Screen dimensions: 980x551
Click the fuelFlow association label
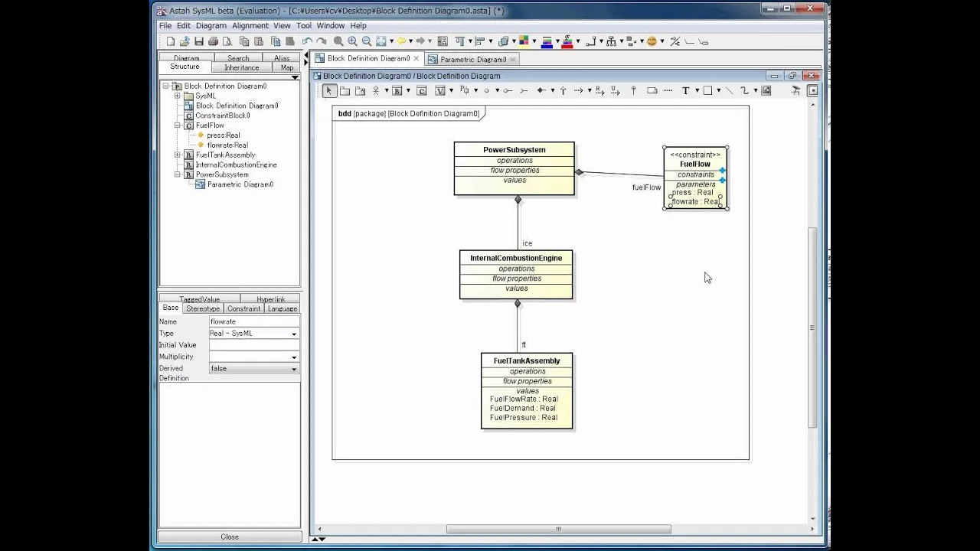click(x=646, y=187)
